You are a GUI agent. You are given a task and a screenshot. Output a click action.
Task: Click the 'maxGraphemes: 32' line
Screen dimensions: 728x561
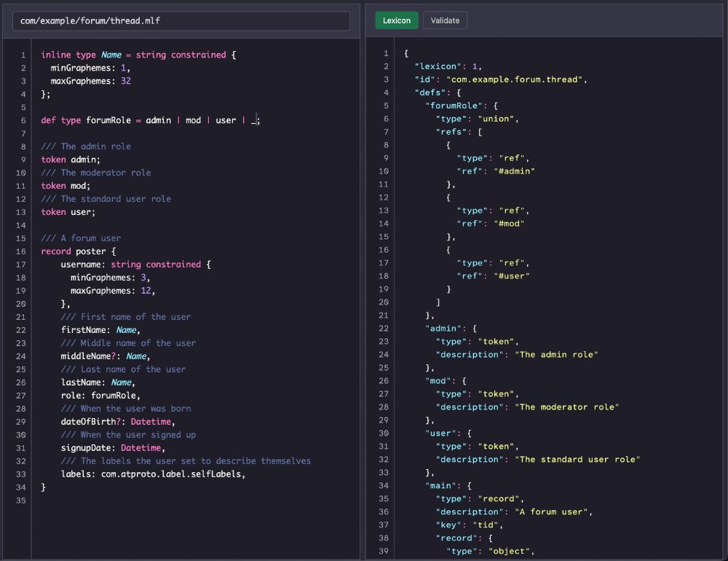[x=90, y=81]
